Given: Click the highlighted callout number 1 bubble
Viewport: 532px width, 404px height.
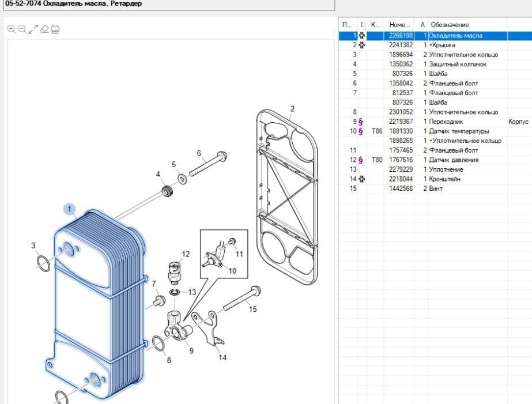Looking at the screenshot, I should click(70, 209).
